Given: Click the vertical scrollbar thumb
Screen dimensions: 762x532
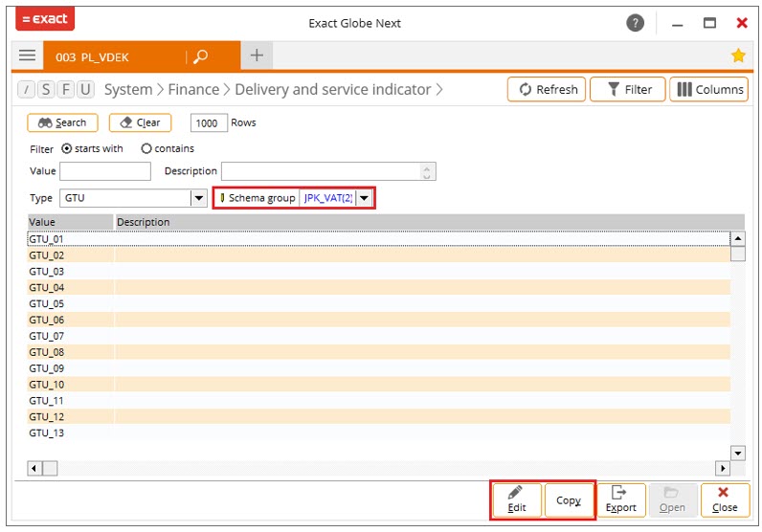Looking at the screenshot, I should (x=738, y=254).
